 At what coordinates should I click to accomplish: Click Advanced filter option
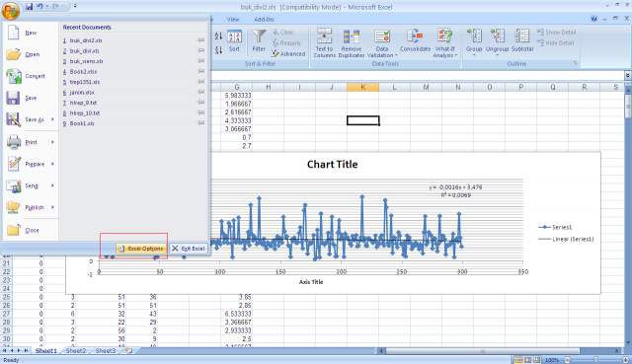coord(288,53)
